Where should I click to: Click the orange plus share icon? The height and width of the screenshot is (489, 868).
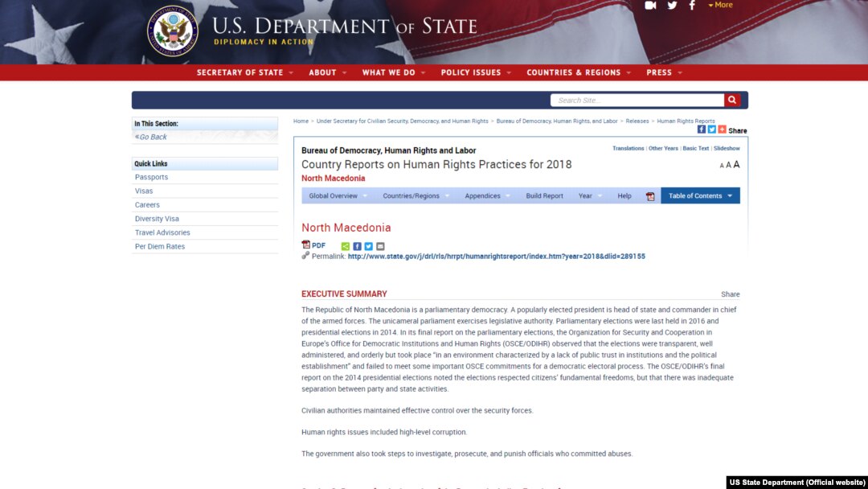(722, 129)
